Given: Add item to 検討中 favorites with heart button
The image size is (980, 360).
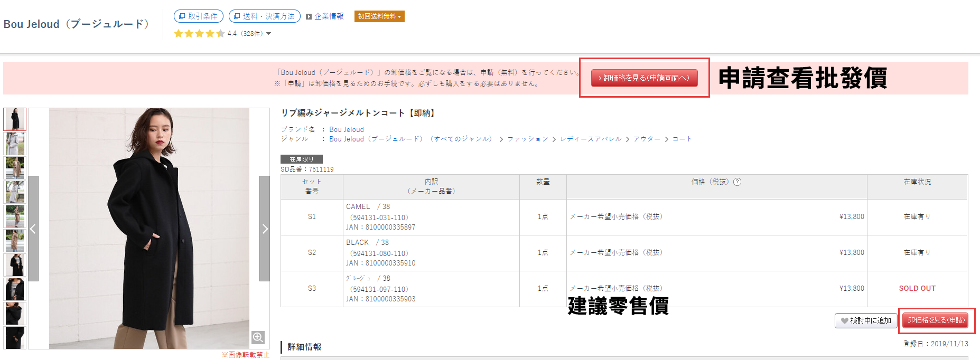Looking at the screenshot, I should tap(865, 320).
